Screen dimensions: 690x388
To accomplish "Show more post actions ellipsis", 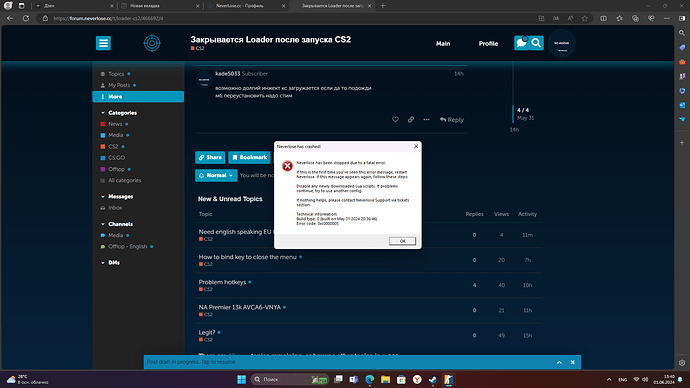I will point(426,120).
